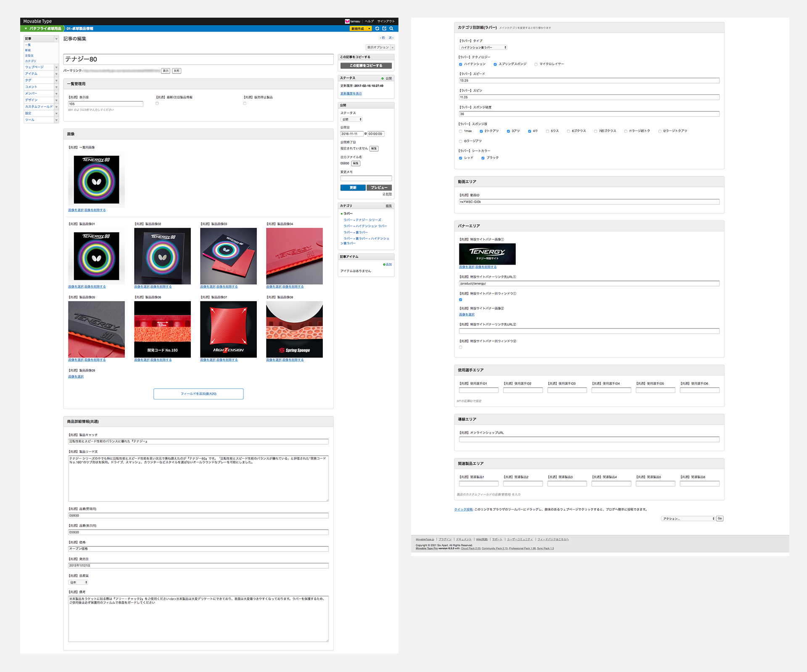Click the 次 next-entry navigation link
Viewport: 807px width, 672px height.
390,38
